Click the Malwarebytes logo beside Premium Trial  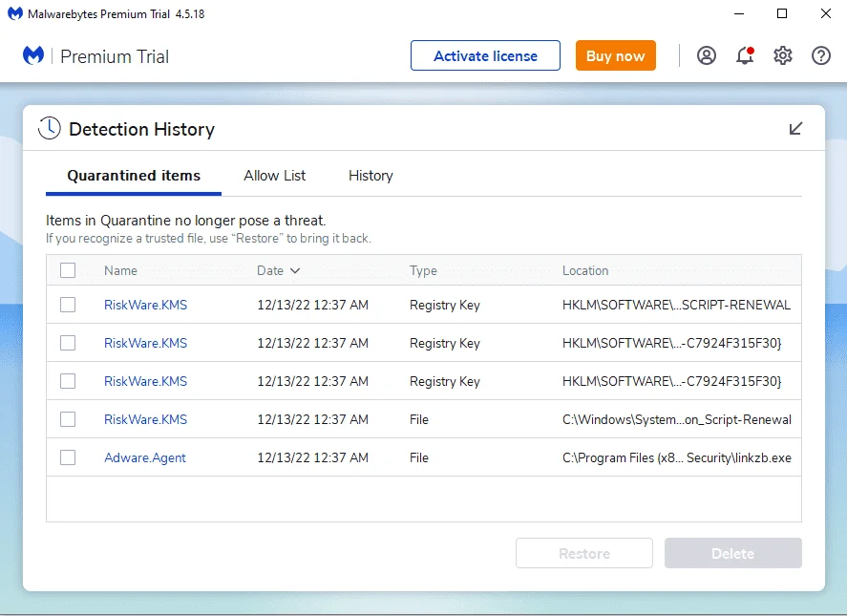click(x=33, y=55)
